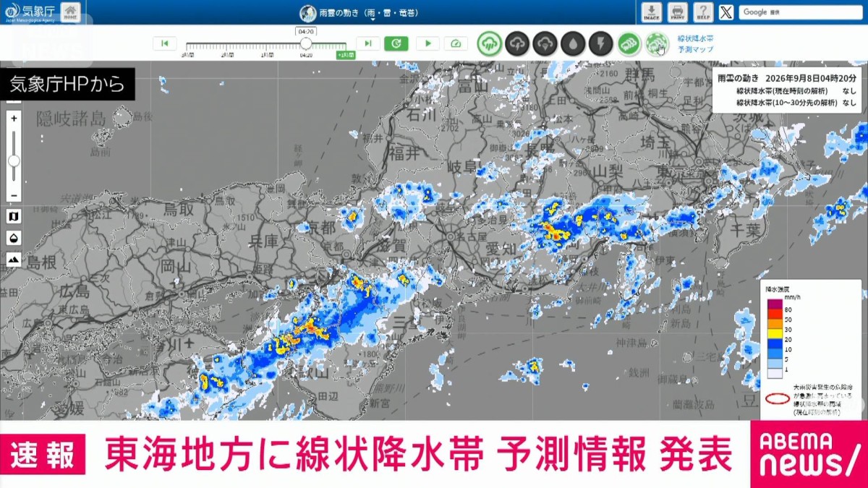Click the 雨雲の動き 2026年9月8日04時20分 info text

(786, 77)
